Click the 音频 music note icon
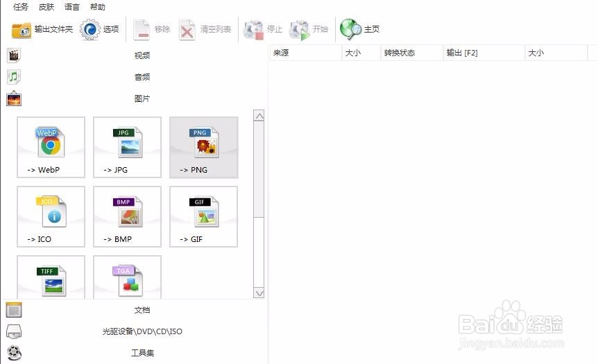 [x=14, y=77]
